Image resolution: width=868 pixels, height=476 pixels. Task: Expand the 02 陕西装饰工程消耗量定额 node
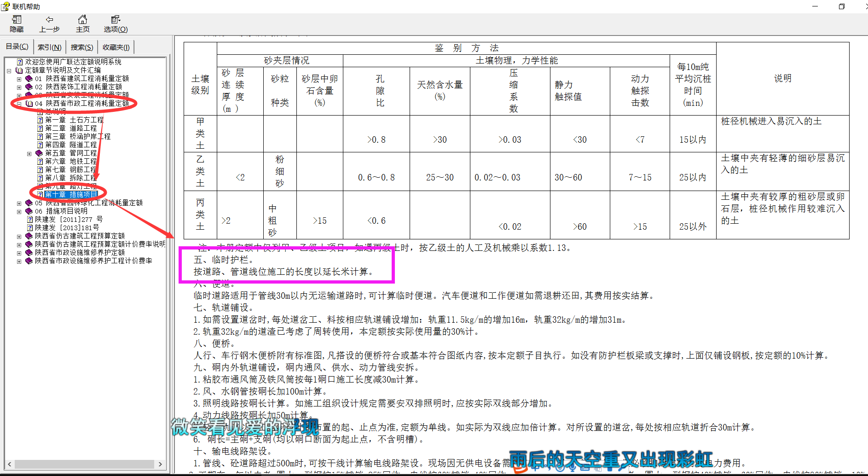19,87
